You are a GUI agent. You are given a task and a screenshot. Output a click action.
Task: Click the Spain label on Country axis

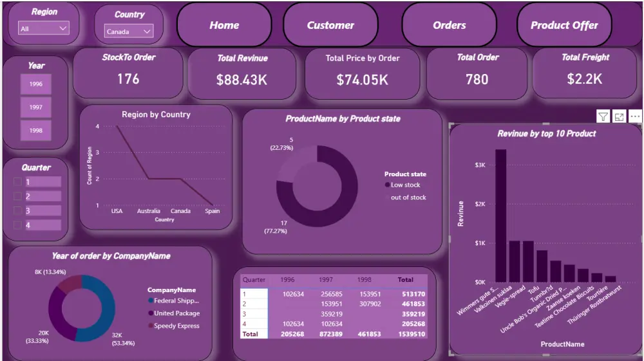click(213, 211)
